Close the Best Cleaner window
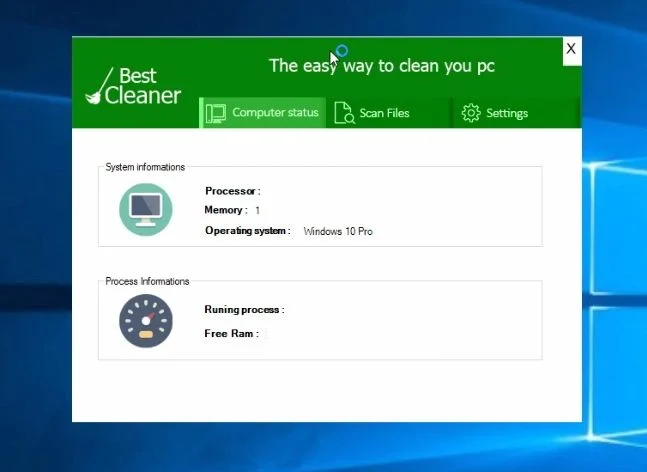The height and width of the screenshot is (472, 647). click(x=572, y=50)
